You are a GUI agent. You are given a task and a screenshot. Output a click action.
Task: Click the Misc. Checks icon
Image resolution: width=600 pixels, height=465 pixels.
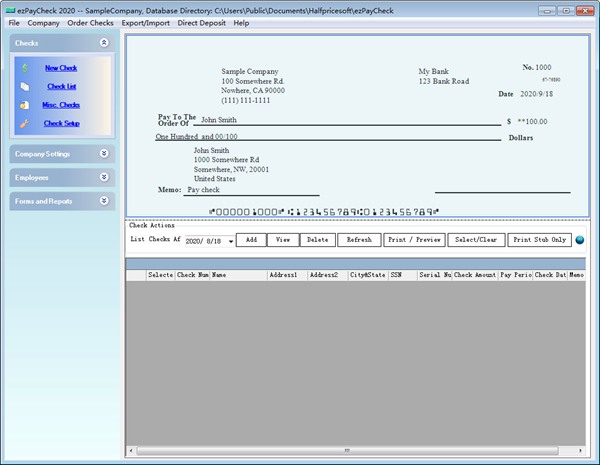[25, 105]
